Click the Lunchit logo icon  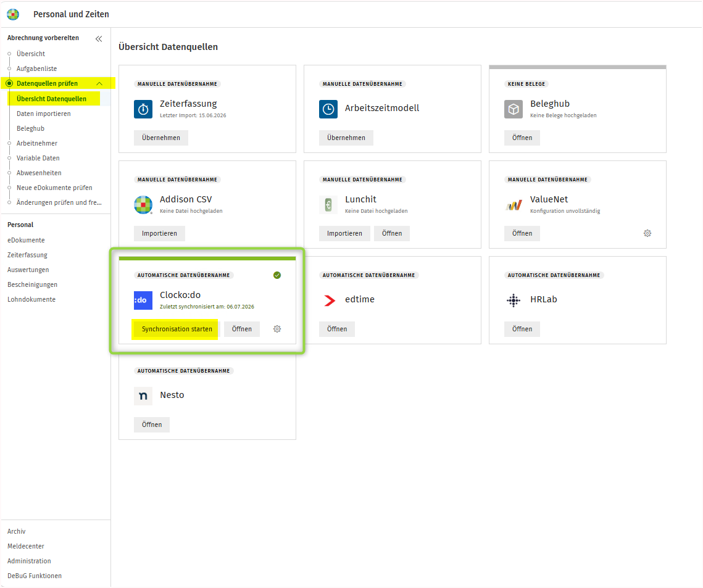tap(328, 205)
